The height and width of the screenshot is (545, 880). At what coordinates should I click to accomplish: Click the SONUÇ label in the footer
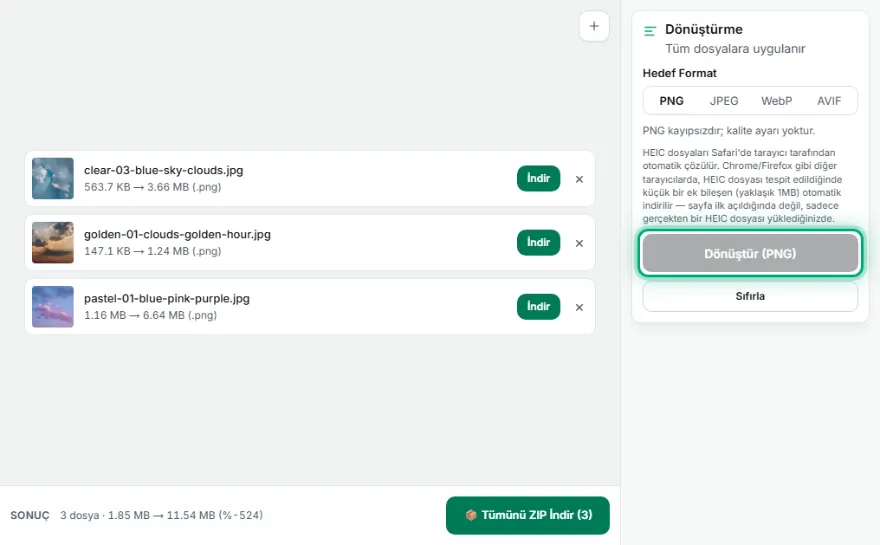[30, 515]
